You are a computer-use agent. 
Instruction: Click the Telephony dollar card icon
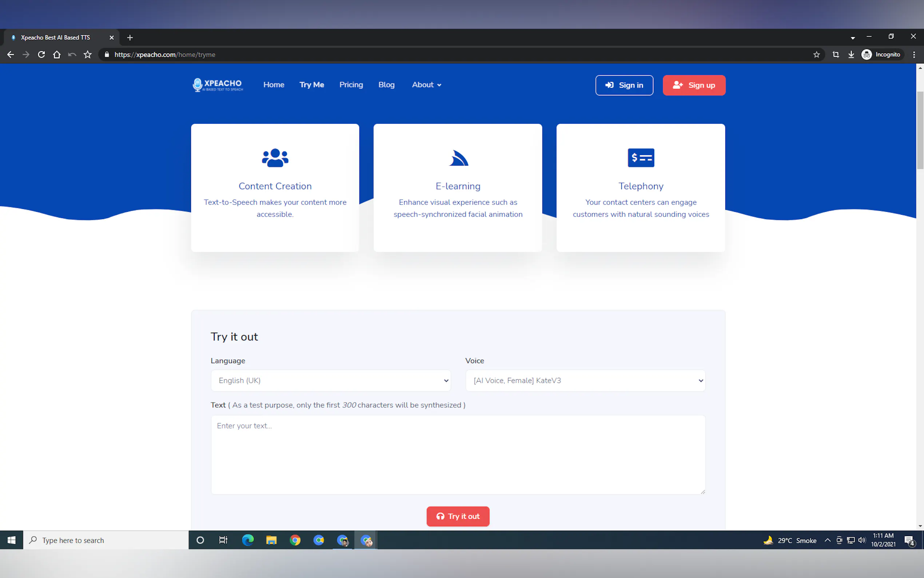coord(641,158)
